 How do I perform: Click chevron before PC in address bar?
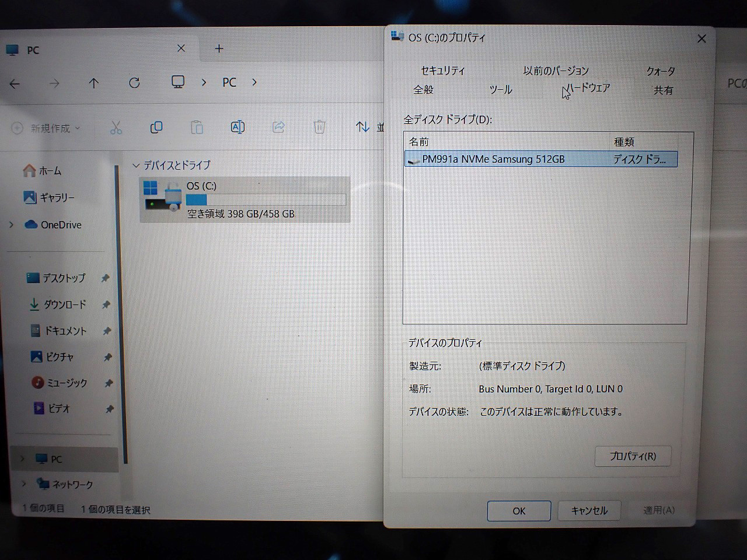pos(204,83)
